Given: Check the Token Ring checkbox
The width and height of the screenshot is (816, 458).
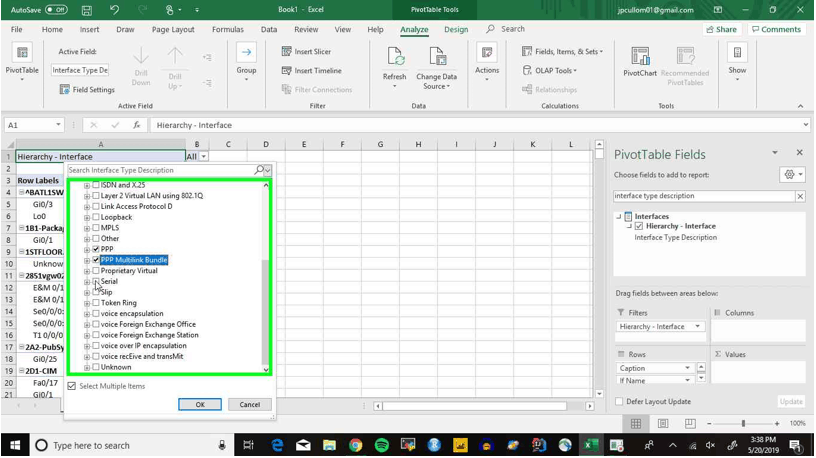Looking at the screenshot, I should click(96, 302).
